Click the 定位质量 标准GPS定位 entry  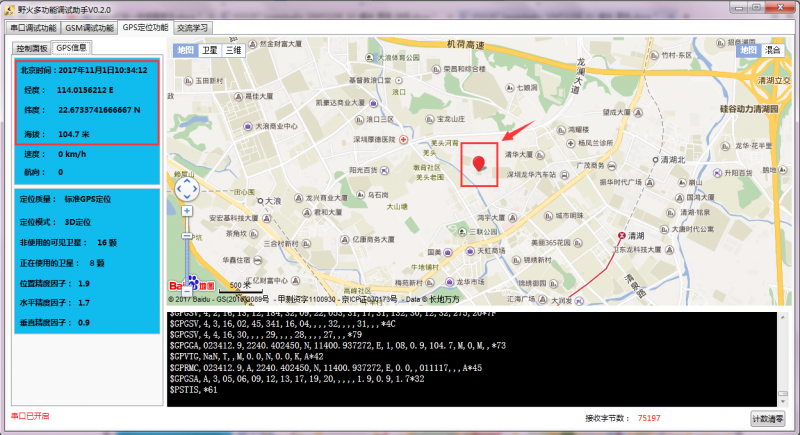[x=65, y=199]
